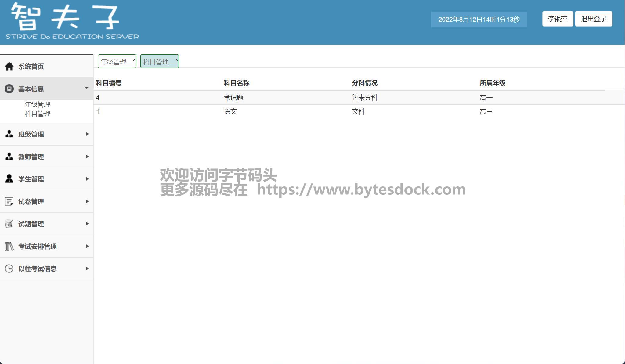
Task: Switch to the 年级管理 tab
Action: coord(114,62)
